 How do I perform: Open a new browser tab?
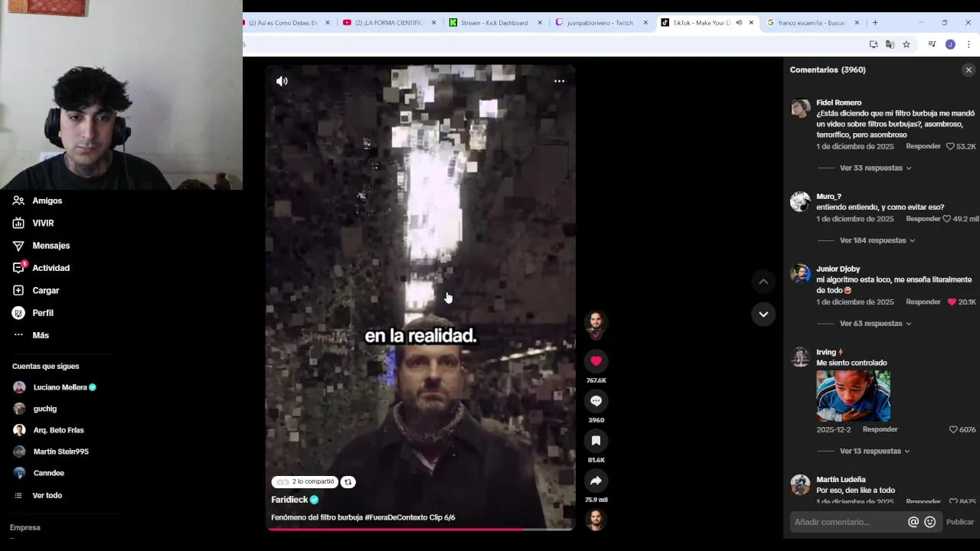[x=875, y=23]
